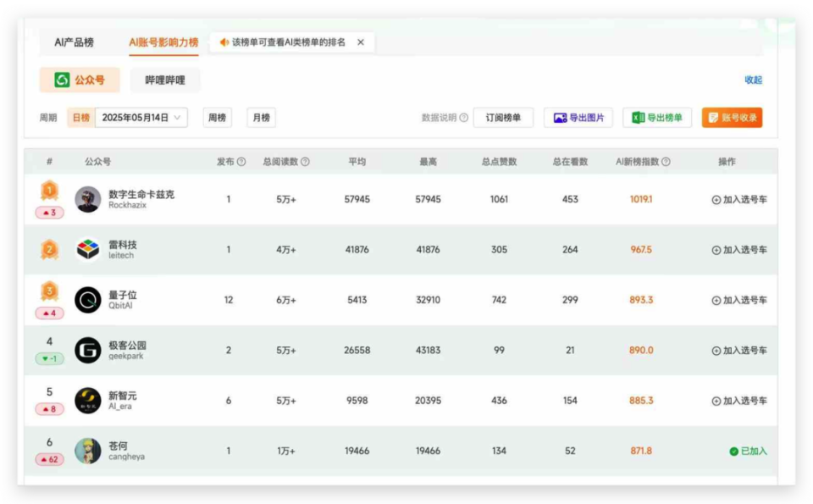Switch to 月榜 monthly ranking

pyautogui.click(x=261, y=118)
